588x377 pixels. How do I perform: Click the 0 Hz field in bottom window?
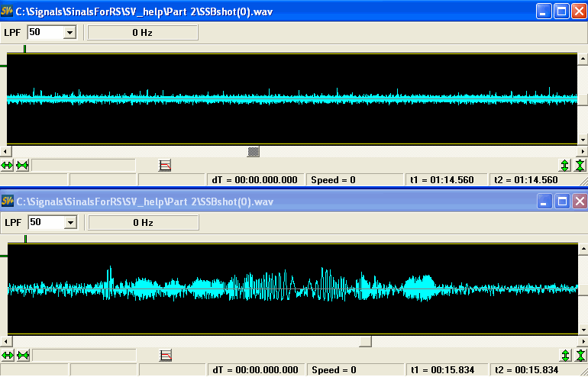click(x=143, y=222)
